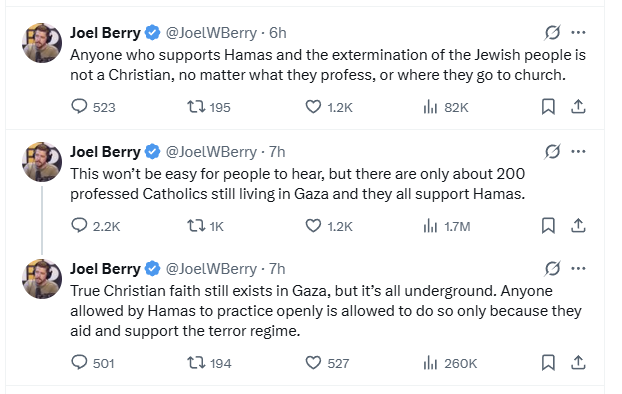Open @JoelWBerry handle on the top tweet
Viewport: 622px width, 394px height.
click(211, 33)
